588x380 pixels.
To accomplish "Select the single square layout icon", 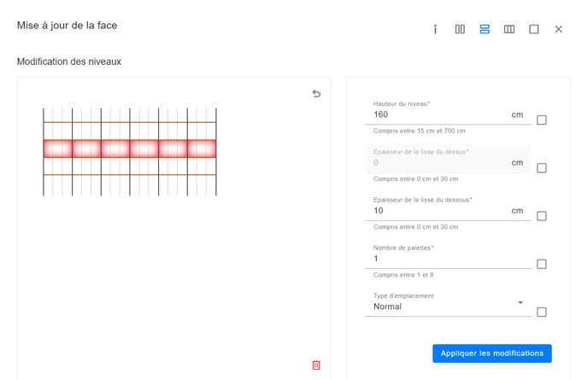I will (x=534, y=29).
